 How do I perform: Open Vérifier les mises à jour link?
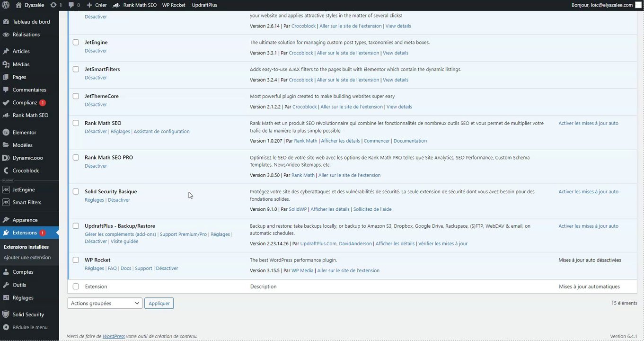click(x=443, y=244)
